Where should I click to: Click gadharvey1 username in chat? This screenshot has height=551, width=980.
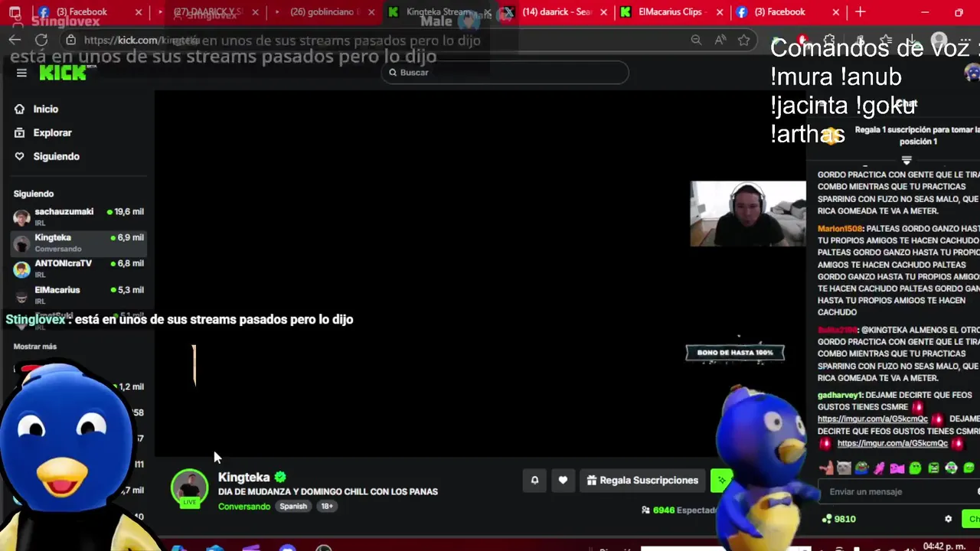tap(841, 395)
